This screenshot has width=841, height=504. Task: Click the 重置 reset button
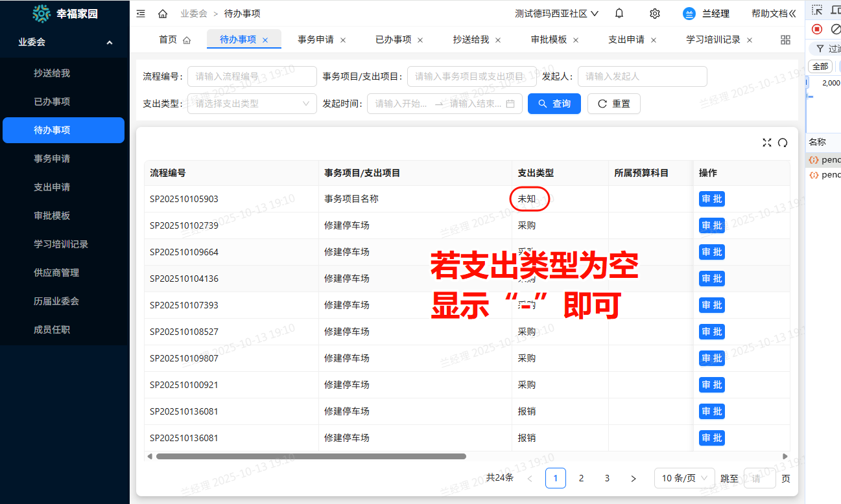tap(613, 104)
